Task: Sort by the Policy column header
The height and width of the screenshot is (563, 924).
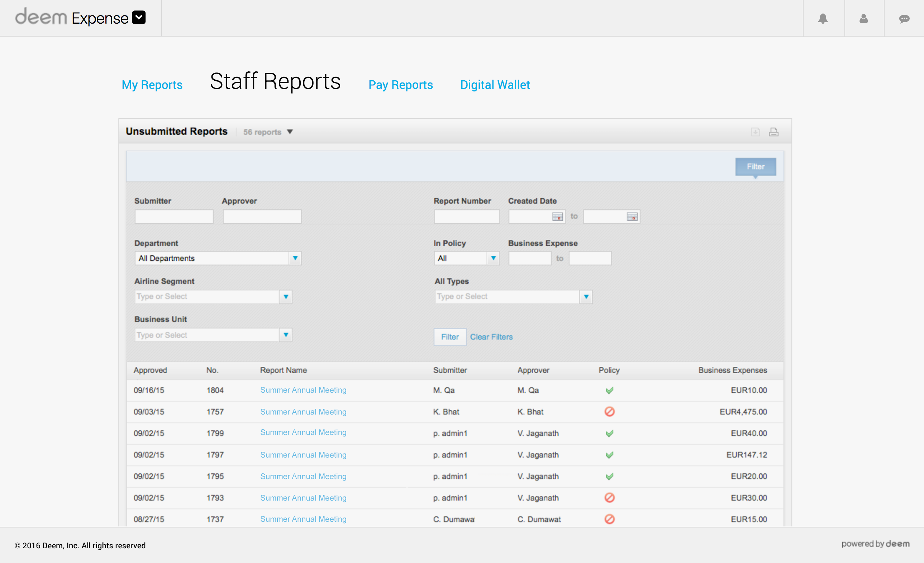Action: pos(609,370)
